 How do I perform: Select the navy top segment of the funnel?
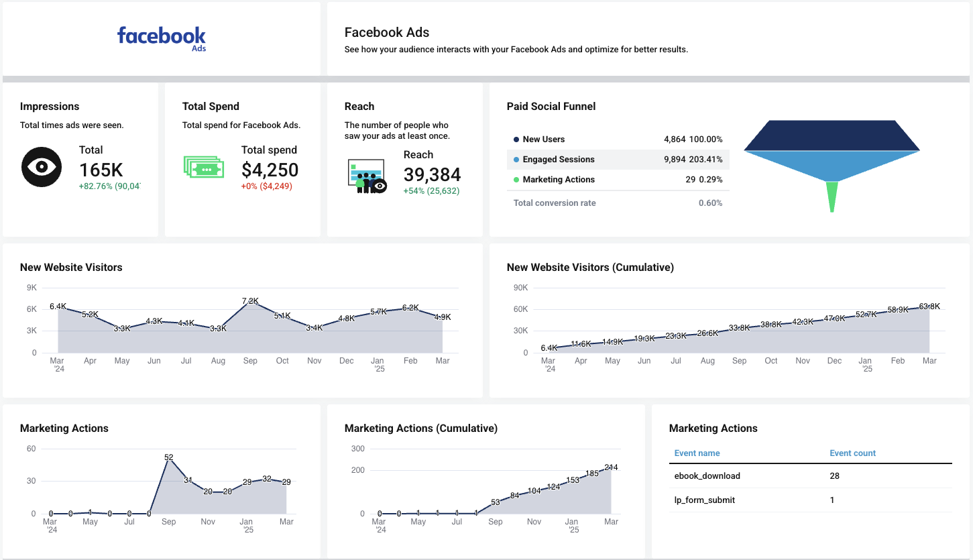tap(832, 135)
